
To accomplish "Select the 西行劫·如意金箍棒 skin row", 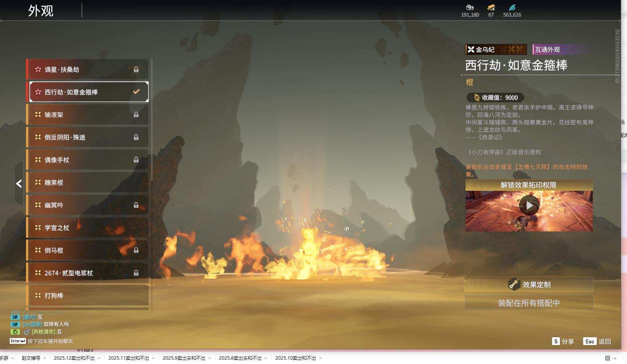I will [89, 92].
